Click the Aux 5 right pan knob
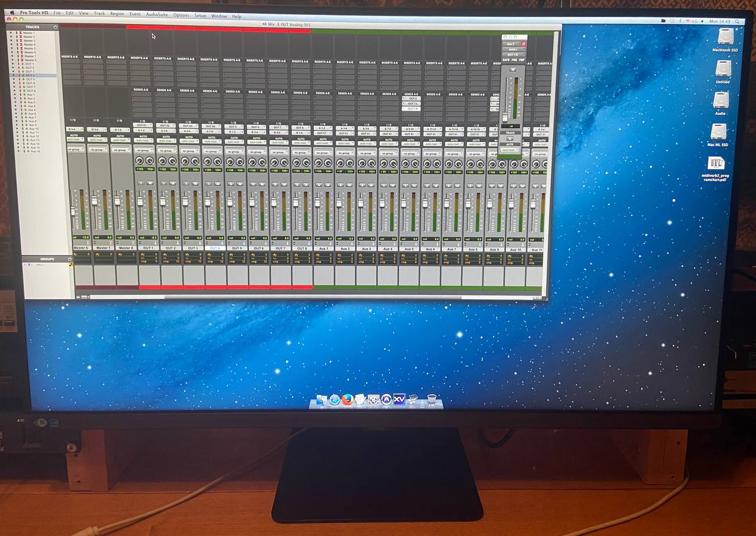The image size is (756, 536). point(416,163)
